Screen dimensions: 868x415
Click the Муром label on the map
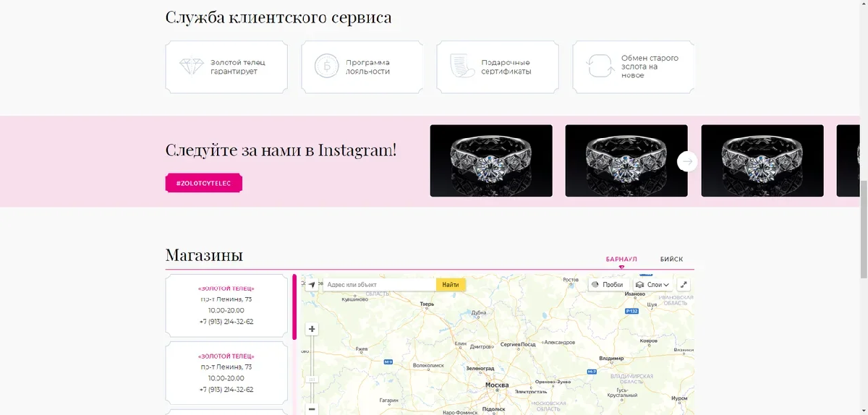tap(679, 398)
